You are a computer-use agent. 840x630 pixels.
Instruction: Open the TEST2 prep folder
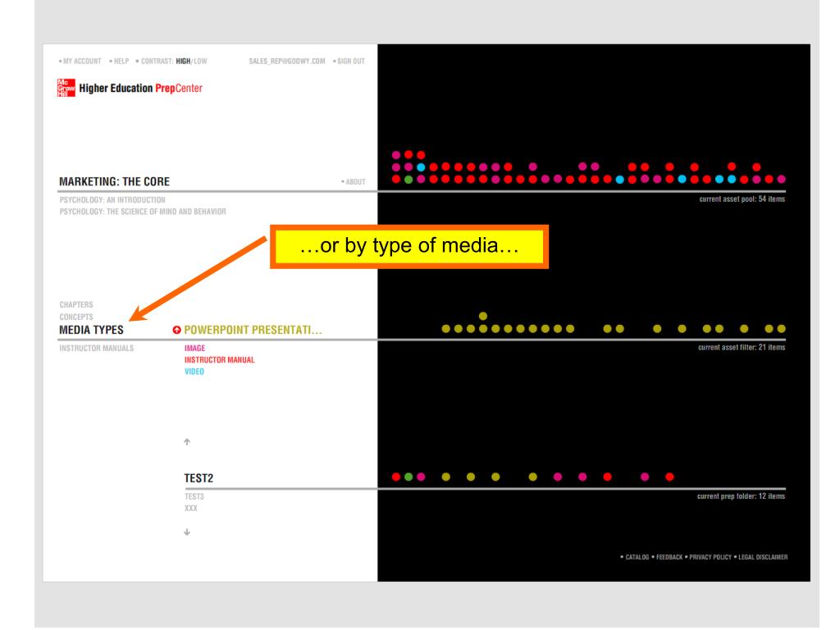199,478
